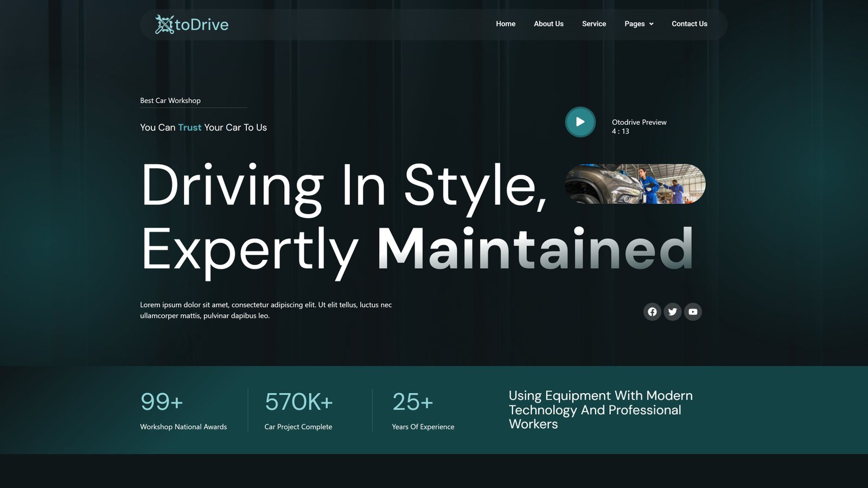The width and height of the screenshot is (868, 488).
Task: Click the Driving In Style heading
Action: (x=343, y=185)
